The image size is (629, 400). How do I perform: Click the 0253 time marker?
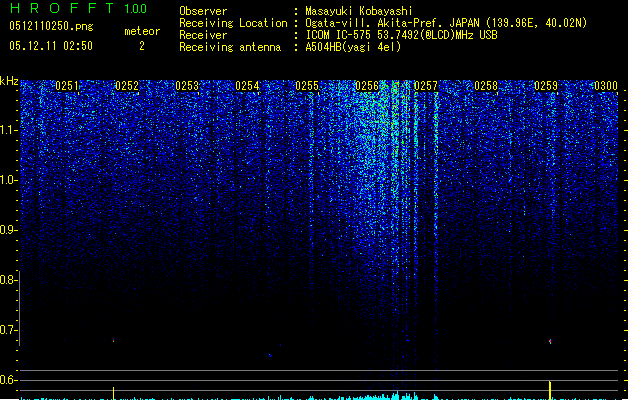tap(187, 86)
